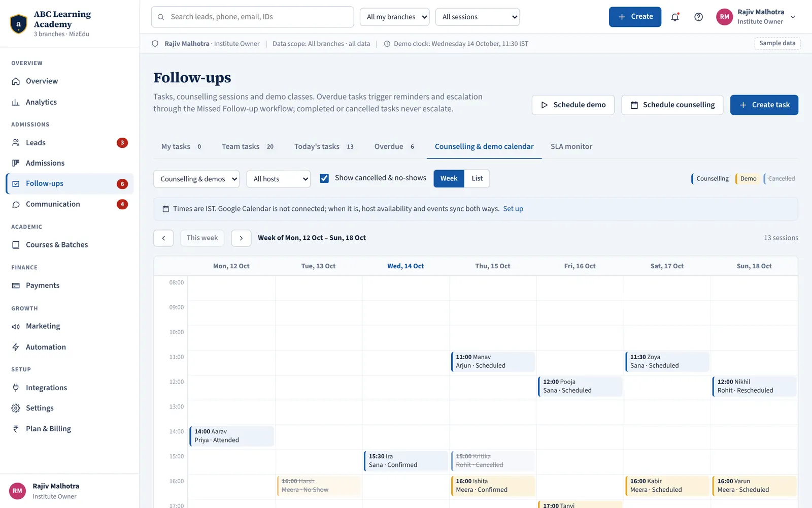Click the Counselling legend chip
Screen dimensions: 812x508
point(710,178)
